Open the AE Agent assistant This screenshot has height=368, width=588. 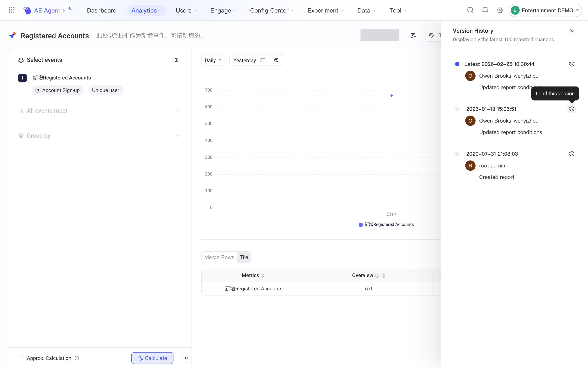[x=47, y=10]
